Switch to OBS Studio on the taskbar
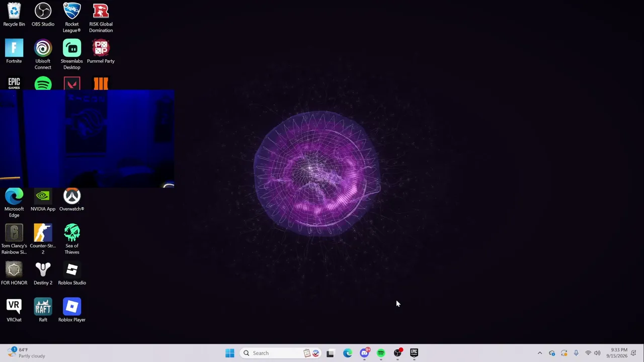 [x=397, y=353]
